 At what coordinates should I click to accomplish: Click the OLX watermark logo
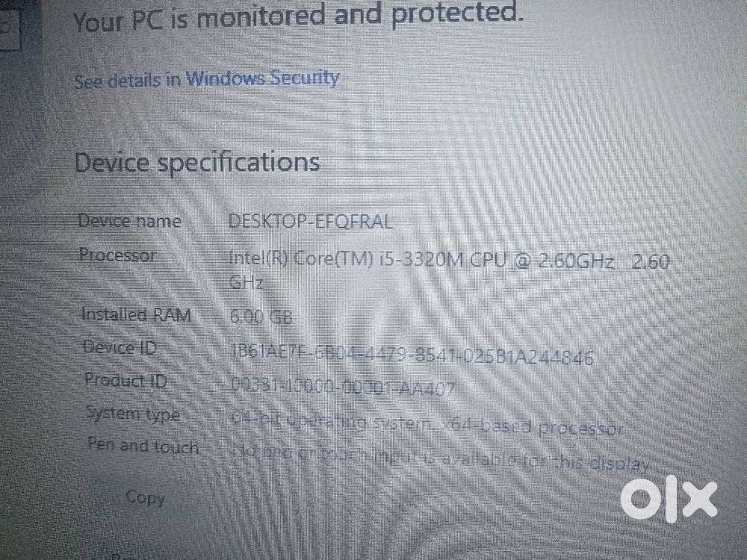668,499
